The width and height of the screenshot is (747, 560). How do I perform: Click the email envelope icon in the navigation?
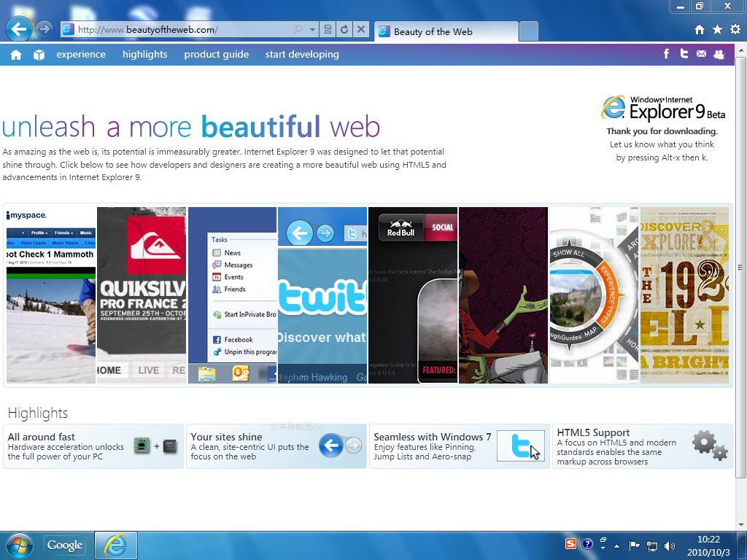(701, 54)
